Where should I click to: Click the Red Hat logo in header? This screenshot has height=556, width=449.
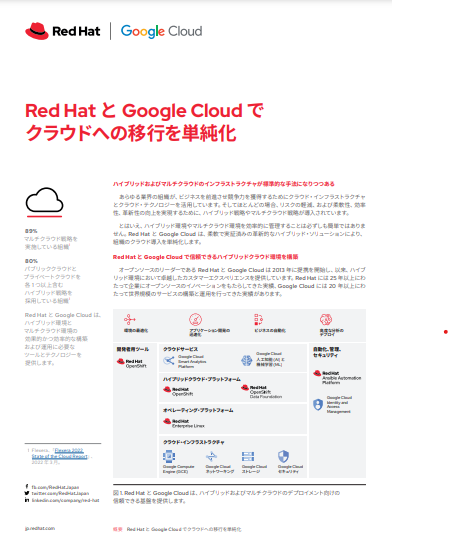coord(62,31)
